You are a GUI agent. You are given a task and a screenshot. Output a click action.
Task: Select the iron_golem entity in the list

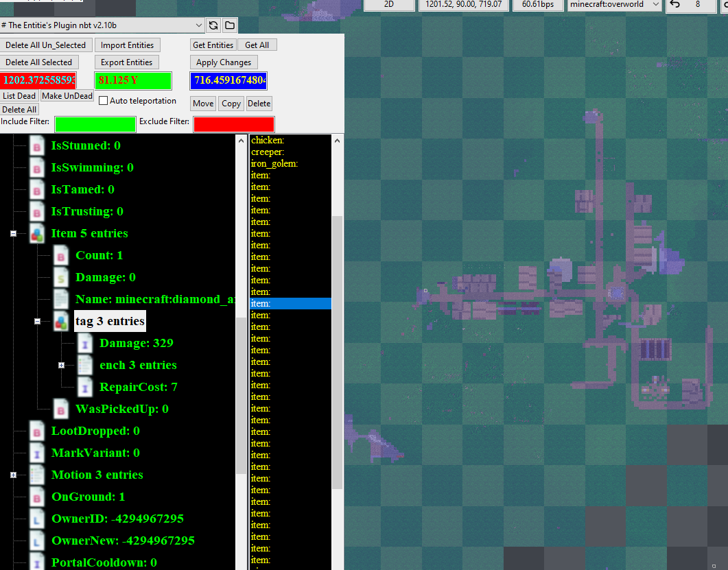point(274,163)
